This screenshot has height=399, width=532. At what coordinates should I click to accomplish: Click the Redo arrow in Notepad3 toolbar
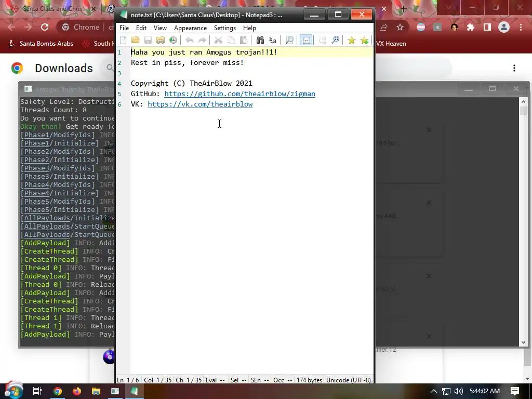tap(202, 40)
